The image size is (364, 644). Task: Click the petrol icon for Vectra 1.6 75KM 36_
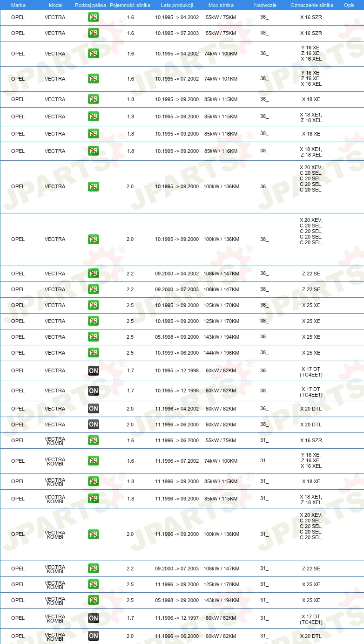[94, 17]
